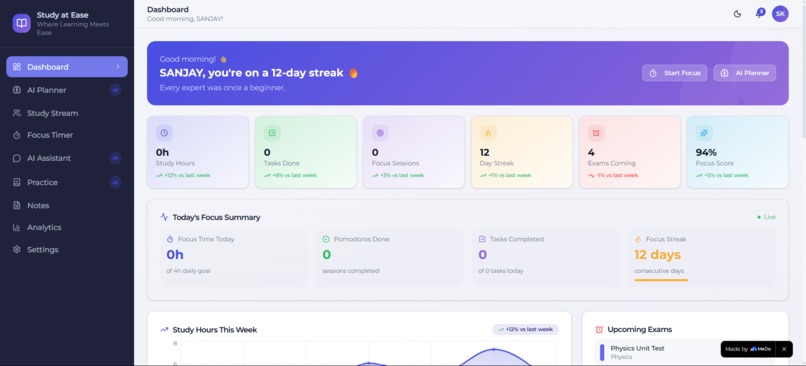Click the Focus Time Today timer icon
This screenshot has width=806, height=366.
pyautogui.click(x=170, y=239)
